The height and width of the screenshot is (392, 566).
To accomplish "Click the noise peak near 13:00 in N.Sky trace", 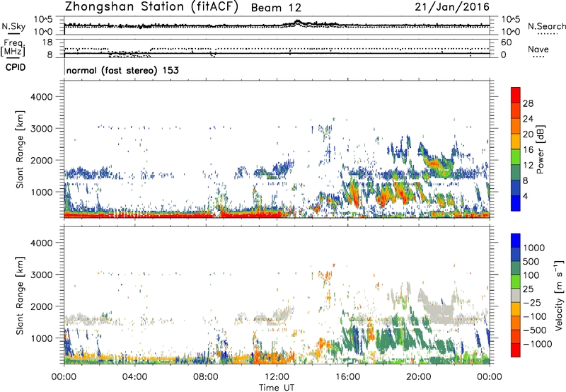I will tap(297, 22).
